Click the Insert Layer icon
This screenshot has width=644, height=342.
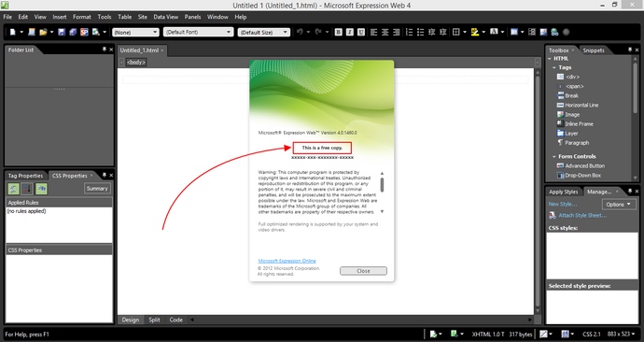pos(532,32)
